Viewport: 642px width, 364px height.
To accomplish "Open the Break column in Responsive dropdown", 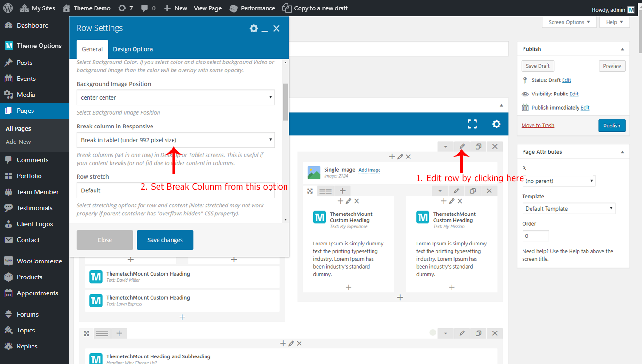I will 175,140.
